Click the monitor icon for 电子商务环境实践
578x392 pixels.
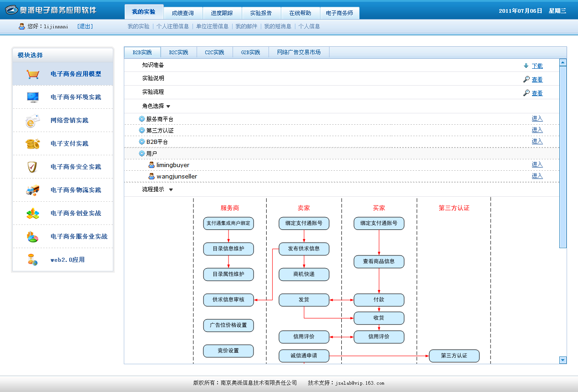pyautogui.click(x=33, y=97)
